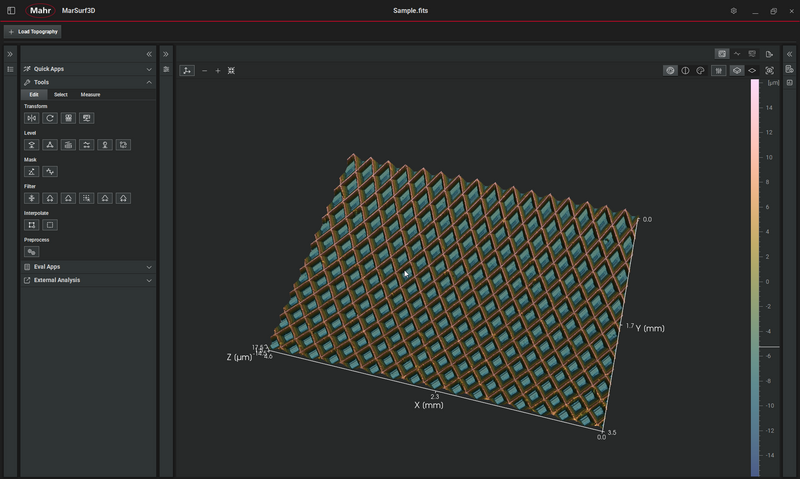Viewport: 800px width, 479px height.
Task: Click the mirror icon under Transform
Action: pyautogui.click(x=32, y=118)
